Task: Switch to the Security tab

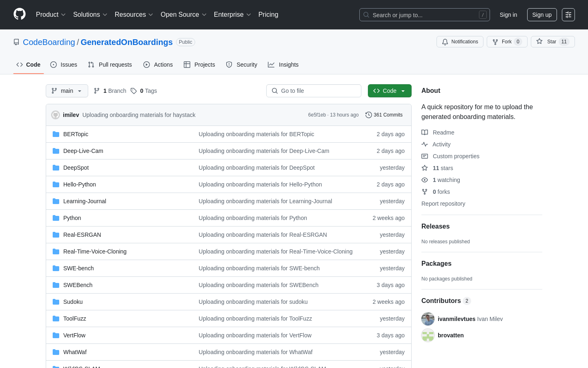Action: coord(242,65)
